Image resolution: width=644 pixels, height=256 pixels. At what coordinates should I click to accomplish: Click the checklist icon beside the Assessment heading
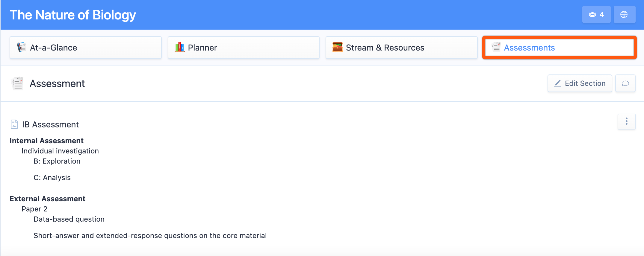[x=17, y=83]
